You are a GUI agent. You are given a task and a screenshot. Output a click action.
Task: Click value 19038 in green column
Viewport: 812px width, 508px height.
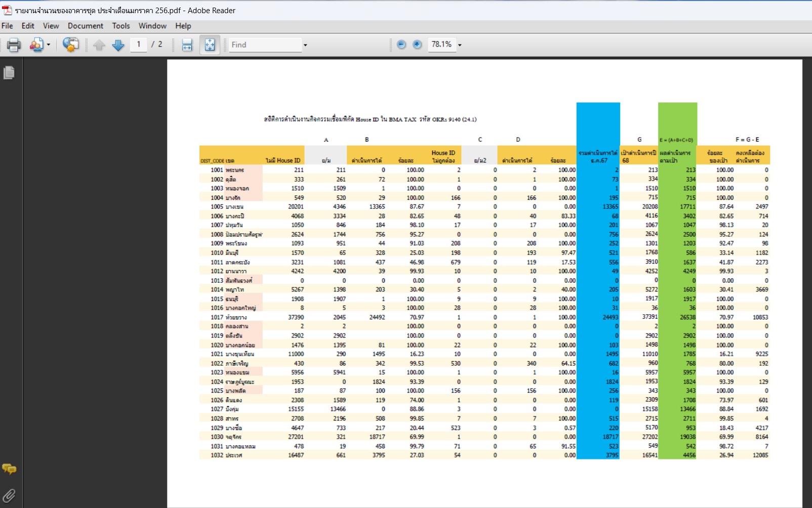tap(687, 437)
